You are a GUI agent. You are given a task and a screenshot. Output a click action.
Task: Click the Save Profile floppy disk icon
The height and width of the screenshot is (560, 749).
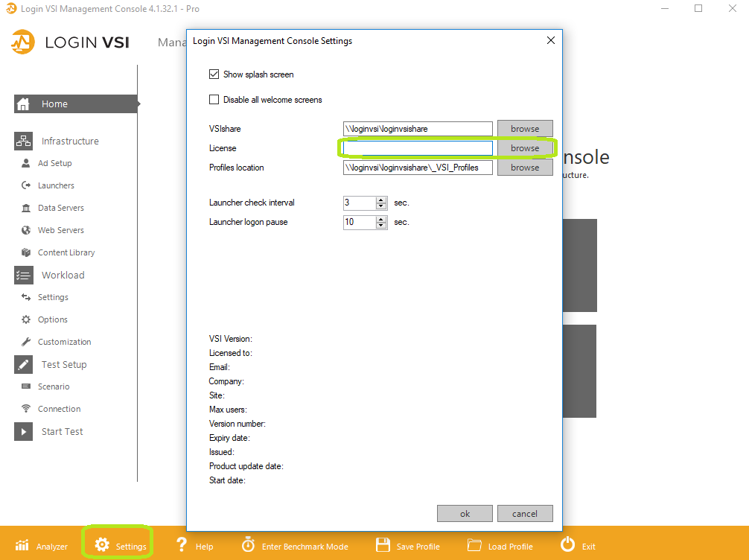click(383, 544)
